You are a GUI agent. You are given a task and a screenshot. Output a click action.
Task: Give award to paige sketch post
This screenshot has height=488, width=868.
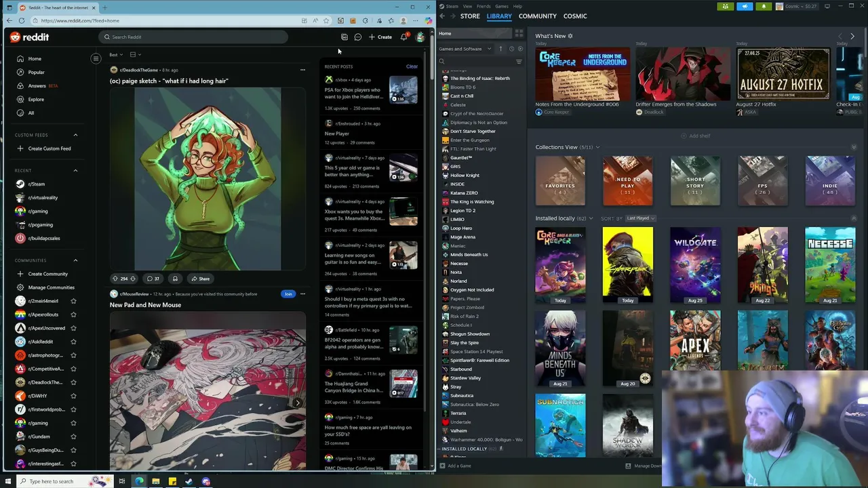[175, 279]
